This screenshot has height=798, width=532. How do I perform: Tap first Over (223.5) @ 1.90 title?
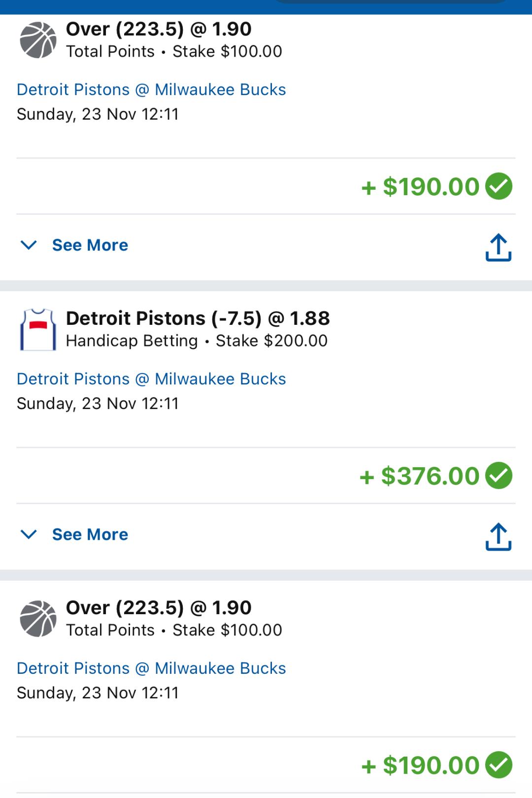coord(159,29)
